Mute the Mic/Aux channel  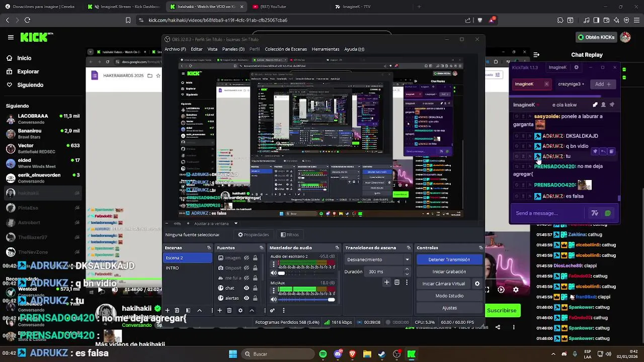(x=274, y=300)
